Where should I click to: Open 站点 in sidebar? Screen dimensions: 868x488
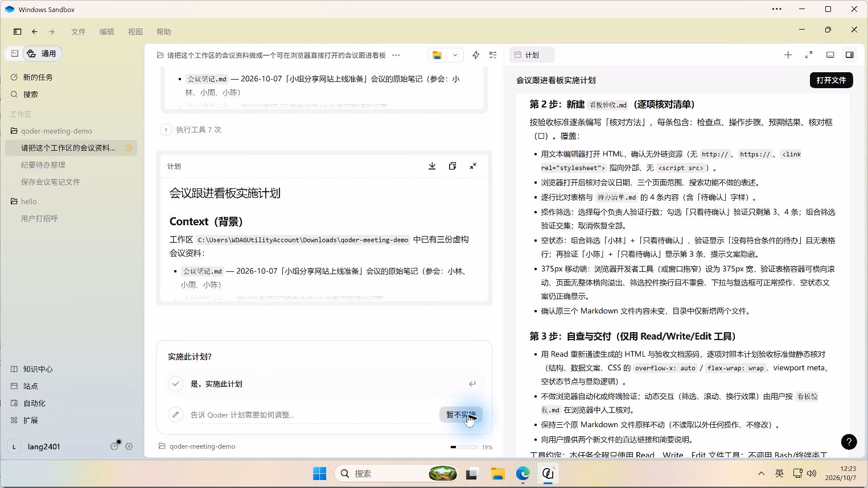tap(30, 386)
